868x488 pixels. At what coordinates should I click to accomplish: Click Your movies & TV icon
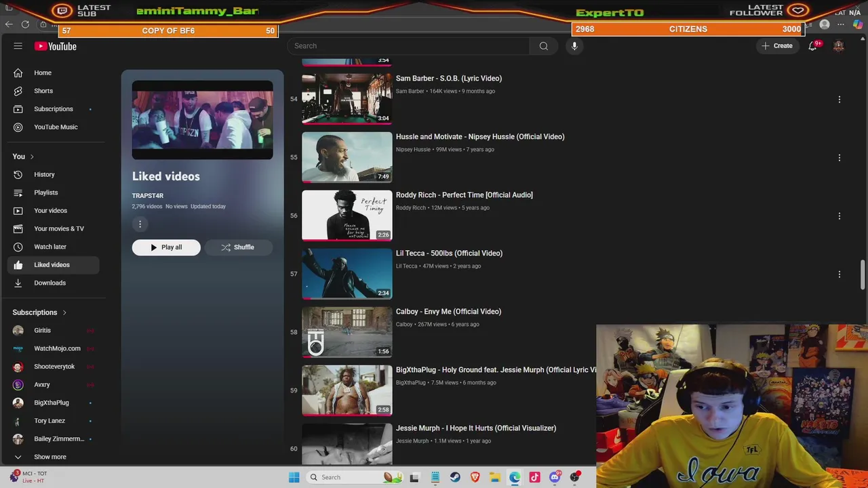pos(18,228)
